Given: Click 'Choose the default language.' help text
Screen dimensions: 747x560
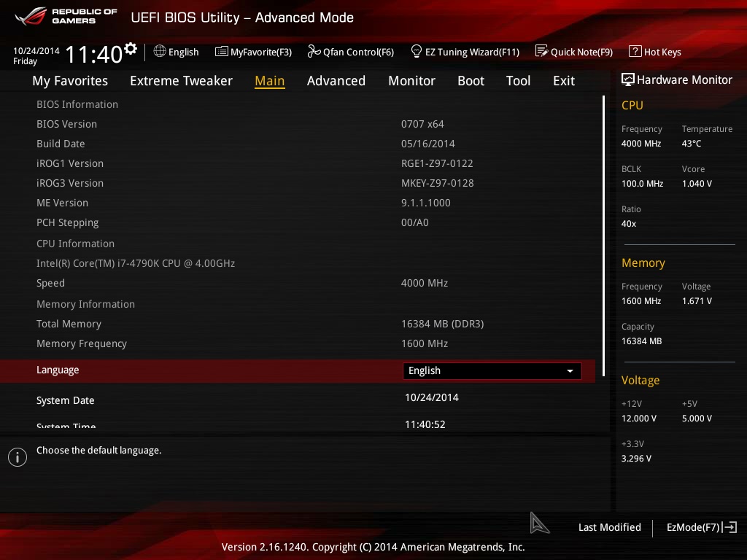Looking at the screenshot, I should point(98,451).
